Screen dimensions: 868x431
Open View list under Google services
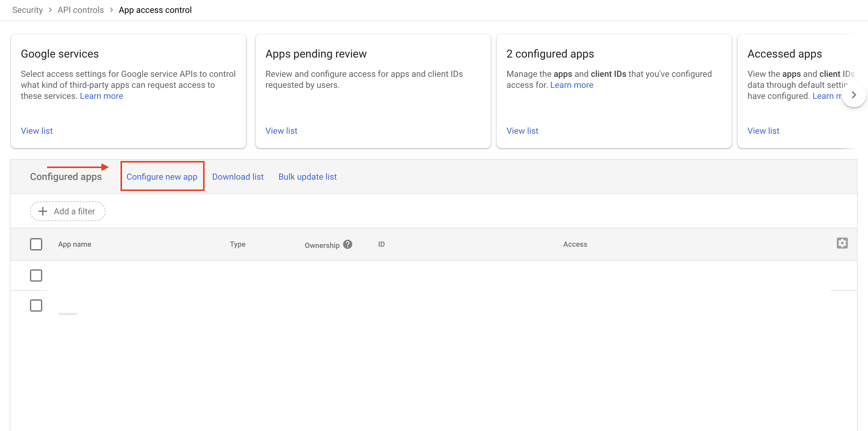click(37, 131)
